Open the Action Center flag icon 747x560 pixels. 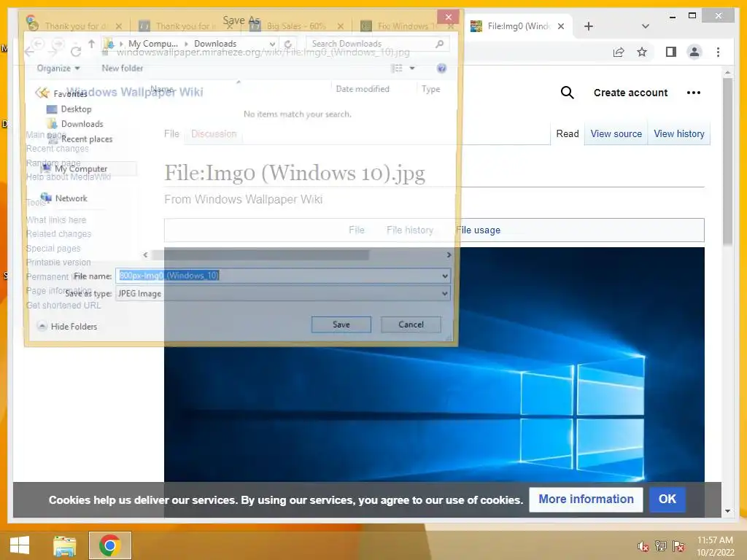tap(678, 546)
